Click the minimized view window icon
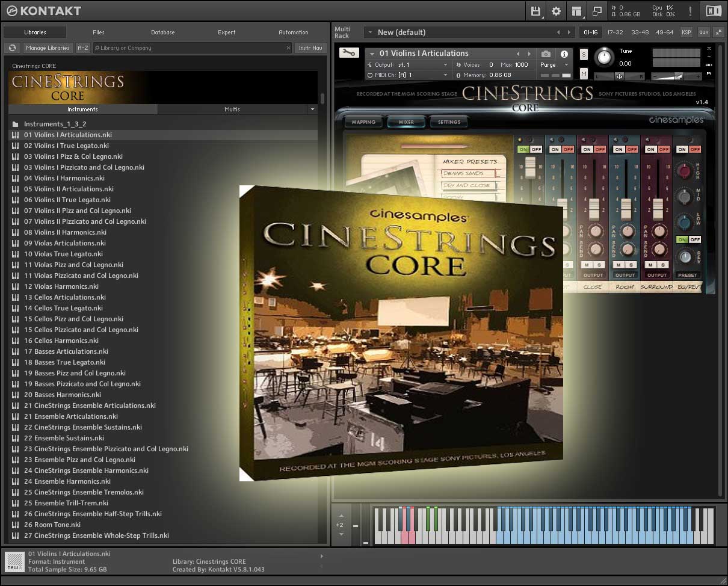Image resolution: width=728 pixels, height=586 pixels. (597, 11)
